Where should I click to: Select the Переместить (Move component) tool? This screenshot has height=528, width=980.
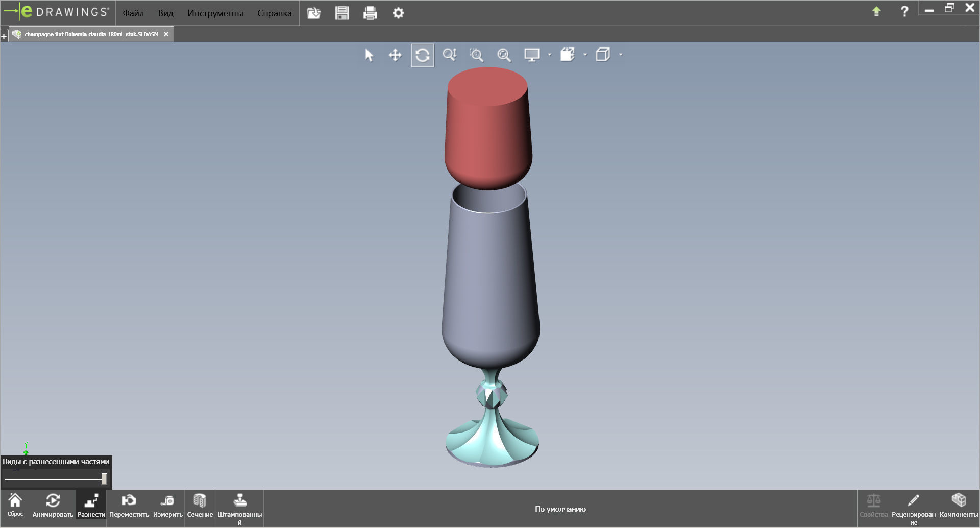click(130, 506)
